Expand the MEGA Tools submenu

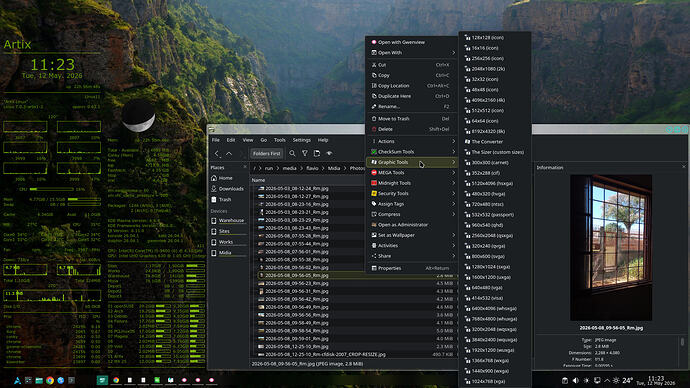(x=412, y=172)
